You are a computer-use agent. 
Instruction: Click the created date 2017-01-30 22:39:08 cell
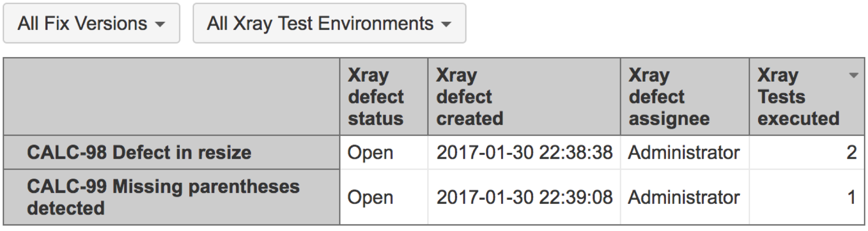[524, 197]
